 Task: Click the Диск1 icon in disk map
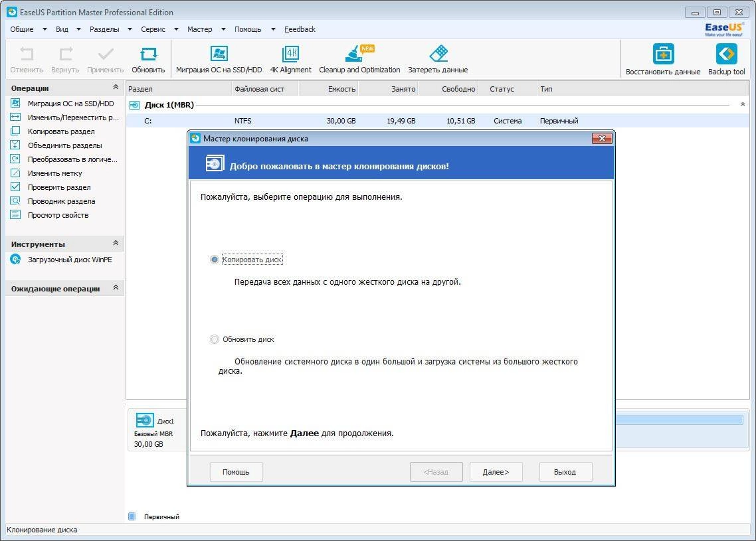(x=145, y=421)
